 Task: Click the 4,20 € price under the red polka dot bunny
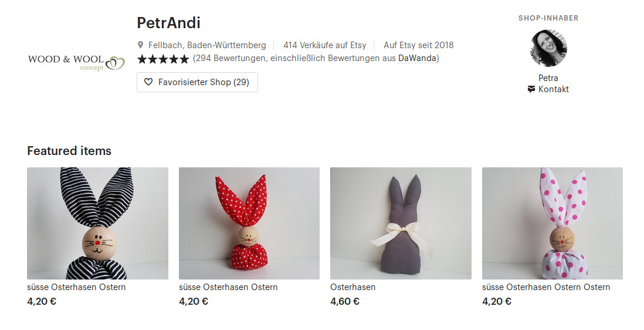194,301
